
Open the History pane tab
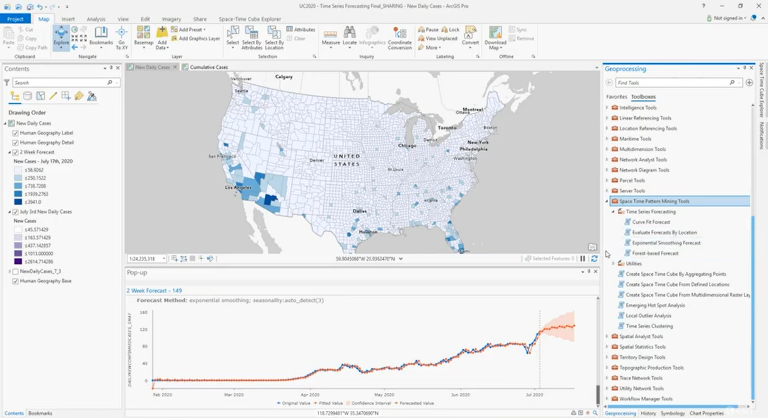[648, 414]
